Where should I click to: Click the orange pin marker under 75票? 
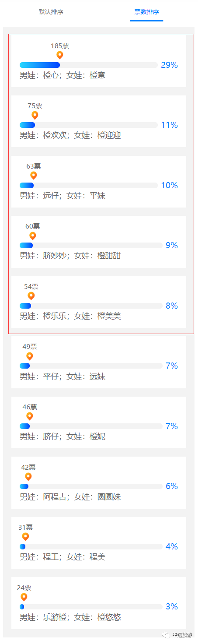35,115
